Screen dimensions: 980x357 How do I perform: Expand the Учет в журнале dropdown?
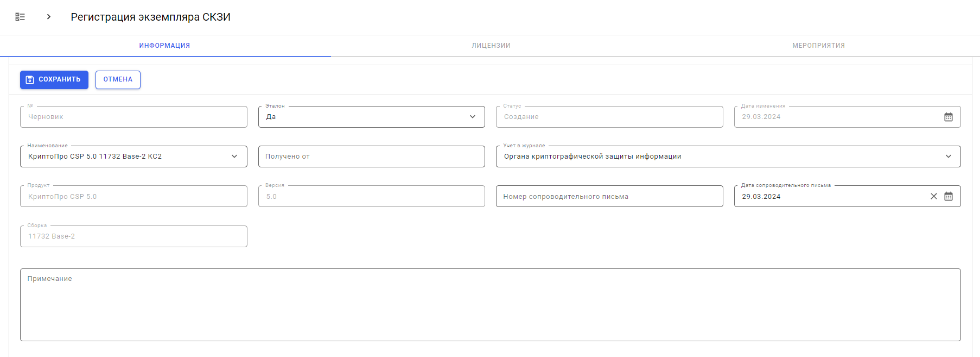948,156
